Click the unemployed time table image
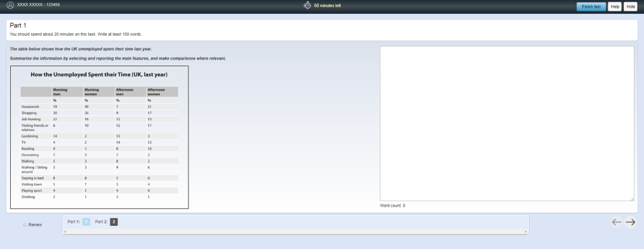The height and width of the screenshot is (249, 644). pos(100,137)
